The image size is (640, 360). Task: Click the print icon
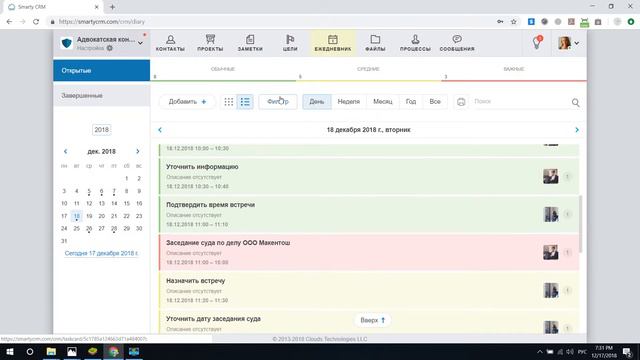point(461,102)
